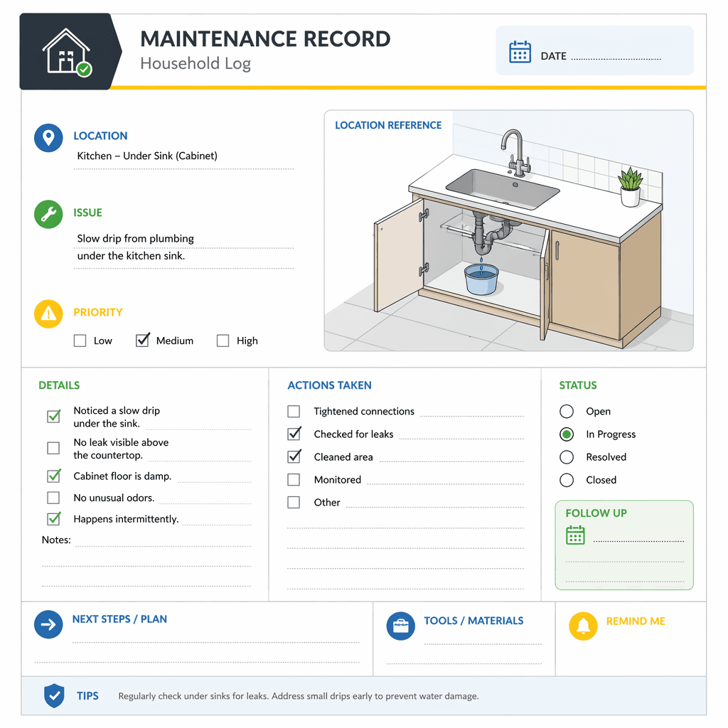The image size is (728, 728).
Task: Click the yellow warning Priority icon
Action: tap(48, 314)
